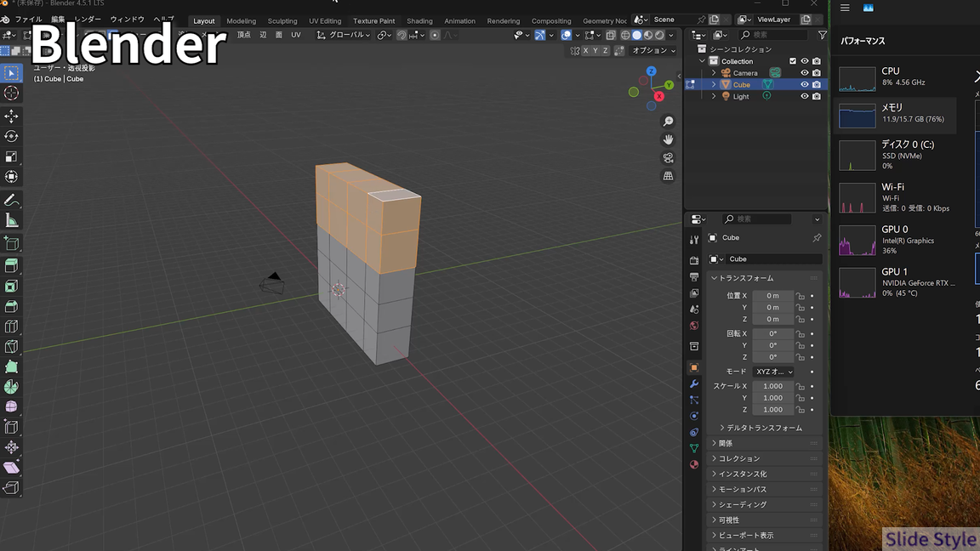Select the Rotate tool in the toolbar
The image size is (980, 551).
click(11, 136)
